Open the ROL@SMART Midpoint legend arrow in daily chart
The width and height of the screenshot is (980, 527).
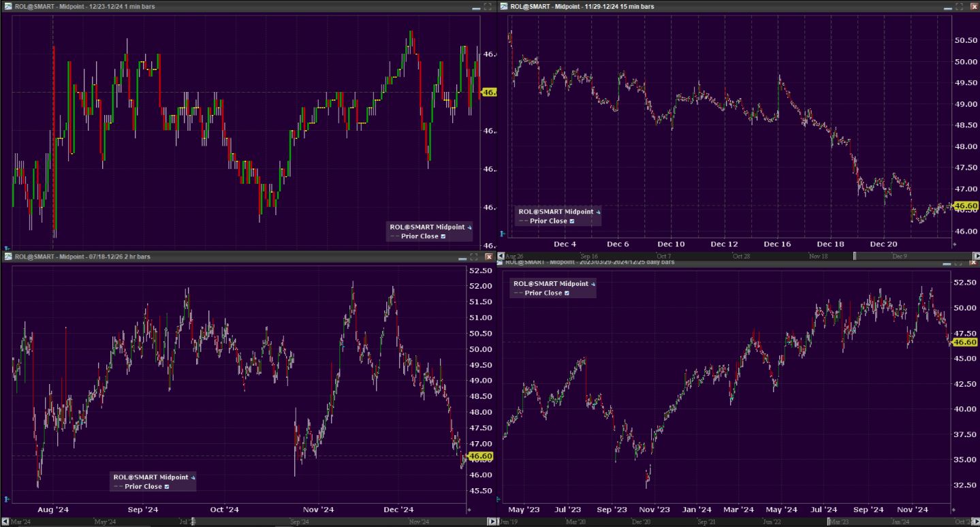[592, 284]
